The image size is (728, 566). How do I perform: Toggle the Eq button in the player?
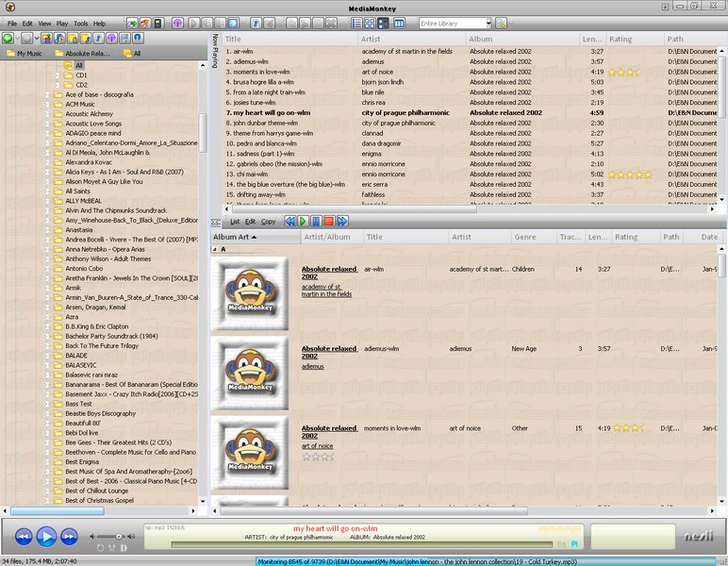point(561,543)
